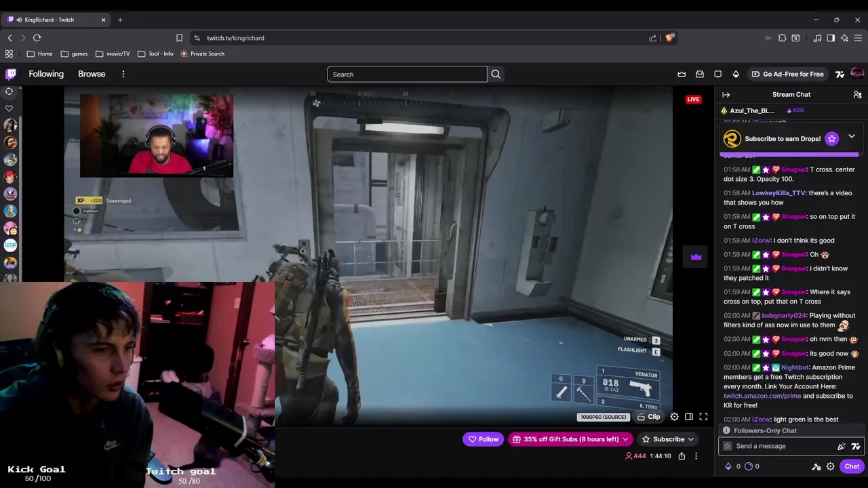868x488 pixels.
Task: Open the 7TV extension icon in top bar
Action: pos(840,74)
